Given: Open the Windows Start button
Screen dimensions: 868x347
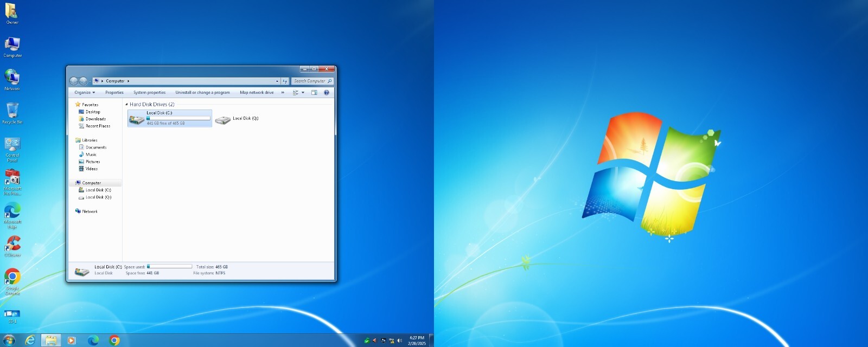Looking at the screenshot, I should (x=9, y=340).
